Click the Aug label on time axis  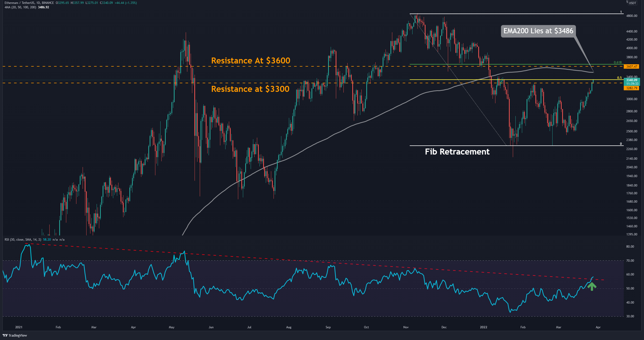pos(289,327)
